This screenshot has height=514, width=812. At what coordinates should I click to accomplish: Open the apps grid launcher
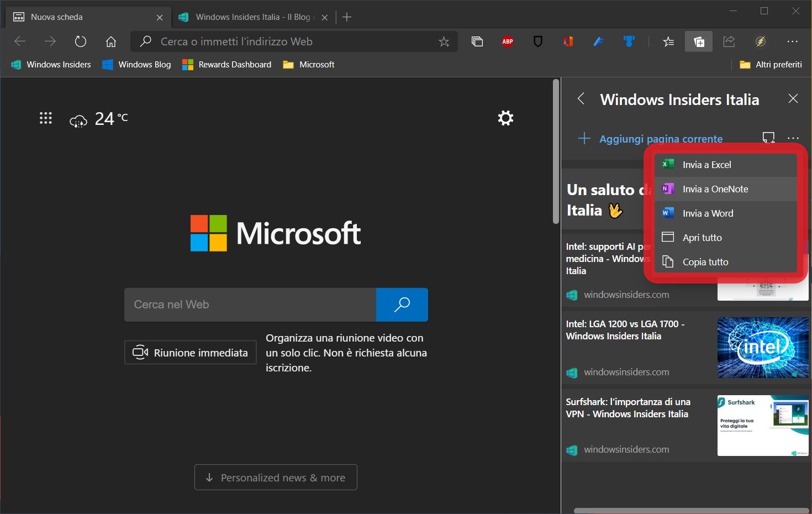point(46,118)
